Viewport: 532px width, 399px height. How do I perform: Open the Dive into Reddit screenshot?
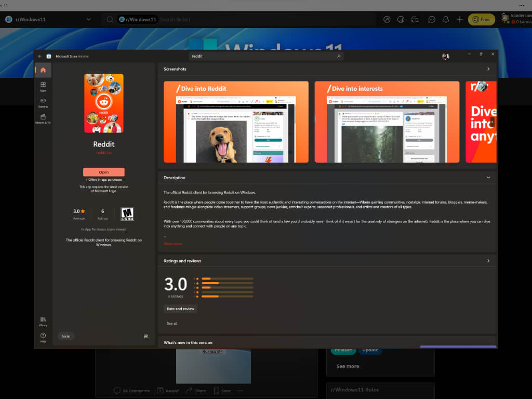pos(236,122)
